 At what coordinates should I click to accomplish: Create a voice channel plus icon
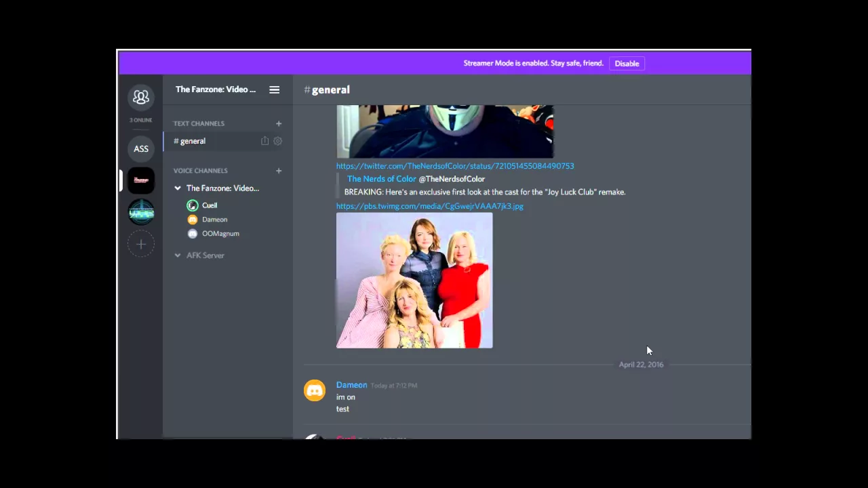click(x=279, y=171)
